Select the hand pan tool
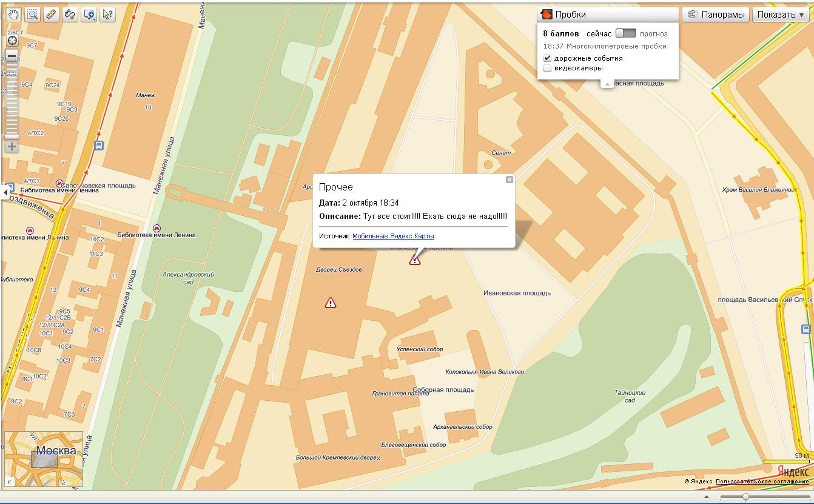Viewport: 814px width, 504px height. click(x=13, y=15)
